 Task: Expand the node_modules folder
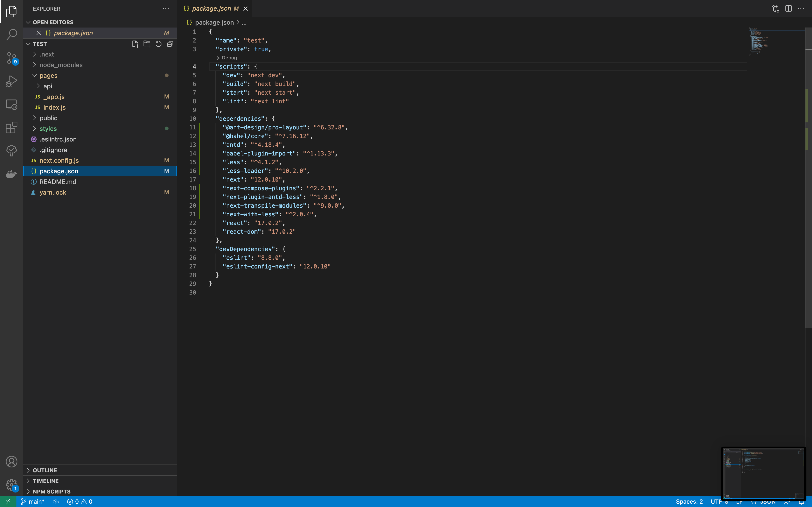(x=61, y=65)
